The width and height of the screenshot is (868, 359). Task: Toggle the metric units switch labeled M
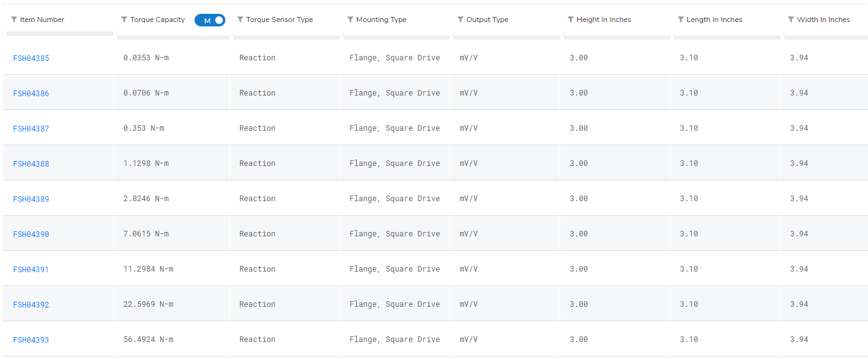click(x=210, y=20)
